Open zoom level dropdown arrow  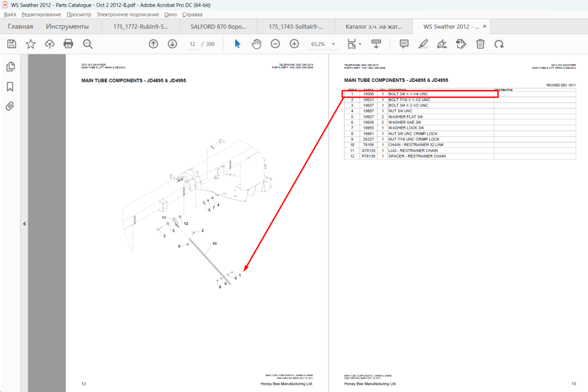333,44
